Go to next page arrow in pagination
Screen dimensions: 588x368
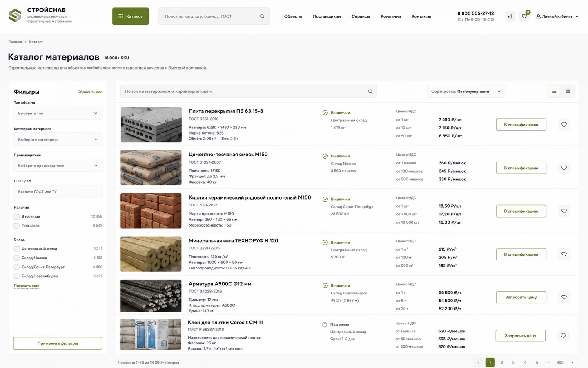pos(572,362)
